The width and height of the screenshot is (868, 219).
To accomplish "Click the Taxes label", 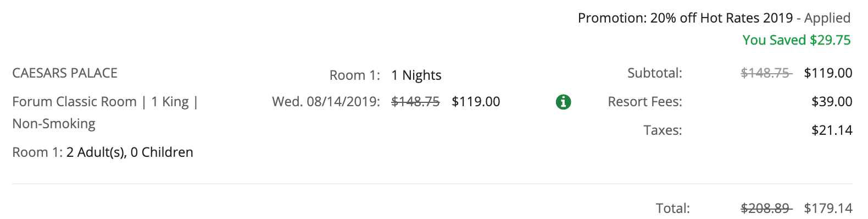I will coord(663,130).
